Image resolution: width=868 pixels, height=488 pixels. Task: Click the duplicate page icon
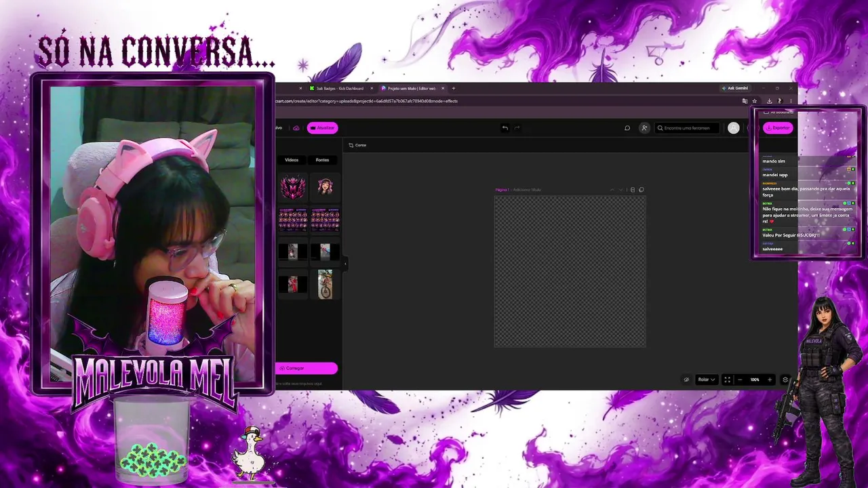click(642, 190)
